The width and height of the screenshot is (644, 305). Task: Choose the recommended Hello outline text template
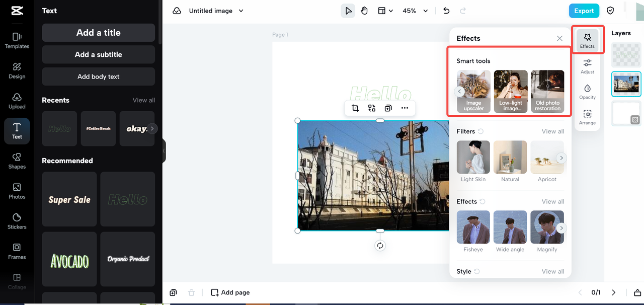click(128, 199)
